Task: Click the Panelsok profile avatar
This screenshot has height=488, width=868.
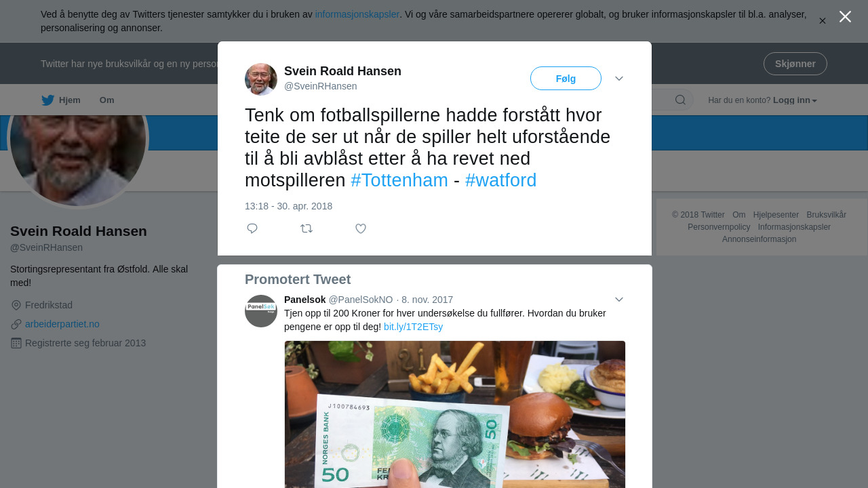Action: (261, 311)
